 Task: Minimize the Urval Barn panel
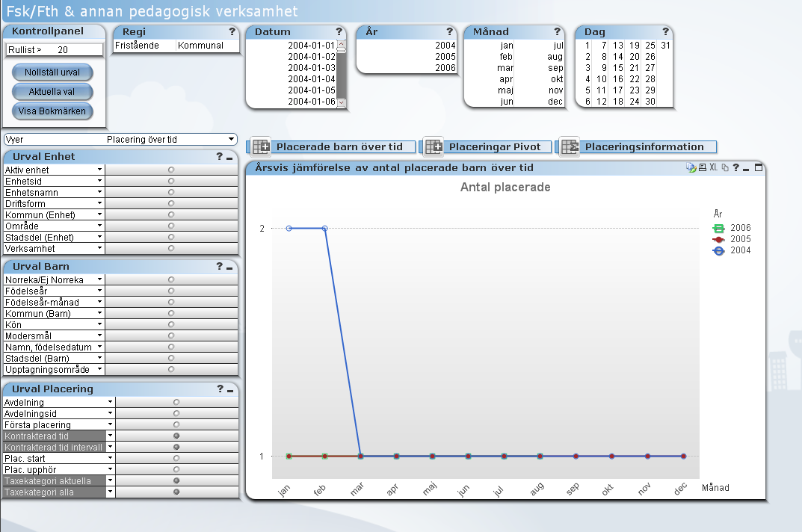point(229,267)
